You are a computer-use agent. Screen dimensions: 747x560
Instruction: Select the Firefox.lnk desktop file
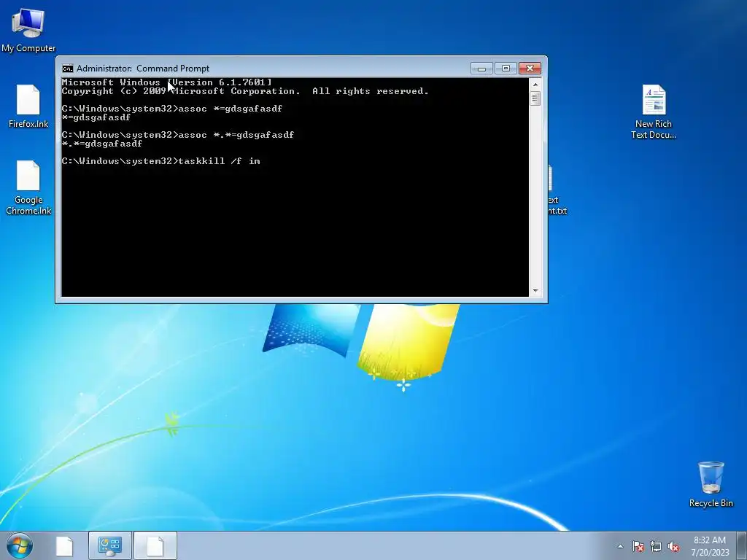[28, 106]
